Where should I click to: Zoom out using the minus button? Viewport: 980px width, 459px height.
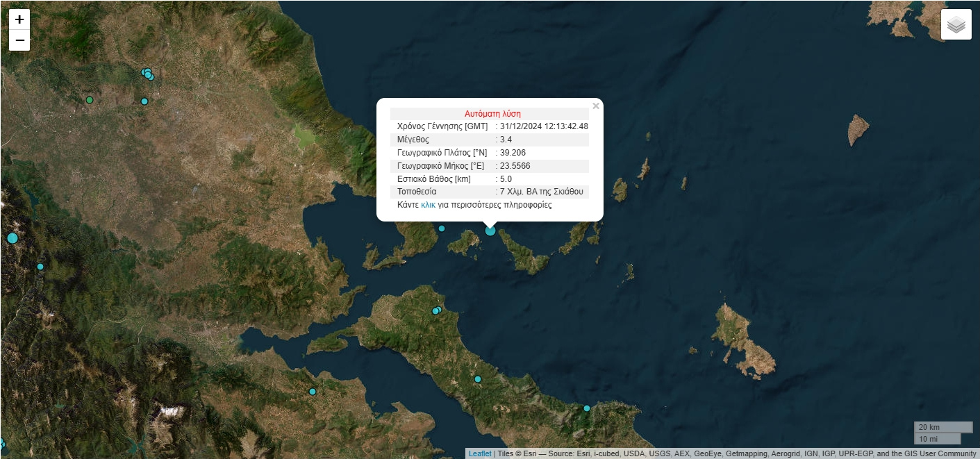tap(19, 41)
